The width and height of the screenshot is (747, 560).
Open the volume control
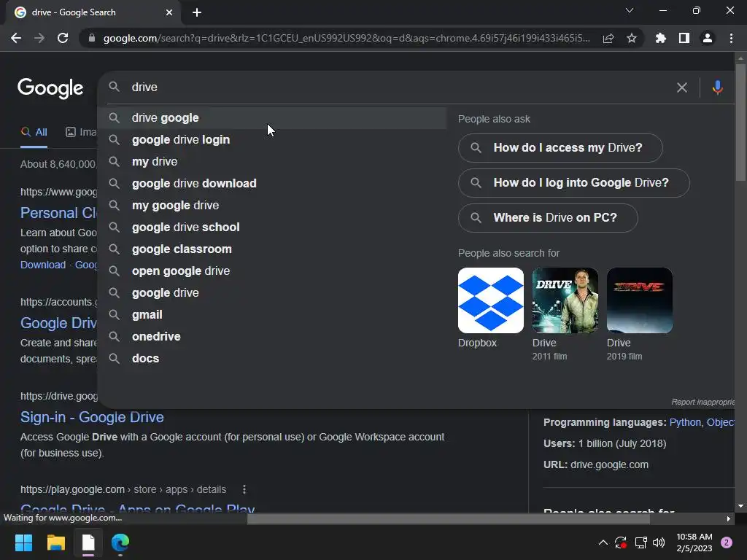659,542
